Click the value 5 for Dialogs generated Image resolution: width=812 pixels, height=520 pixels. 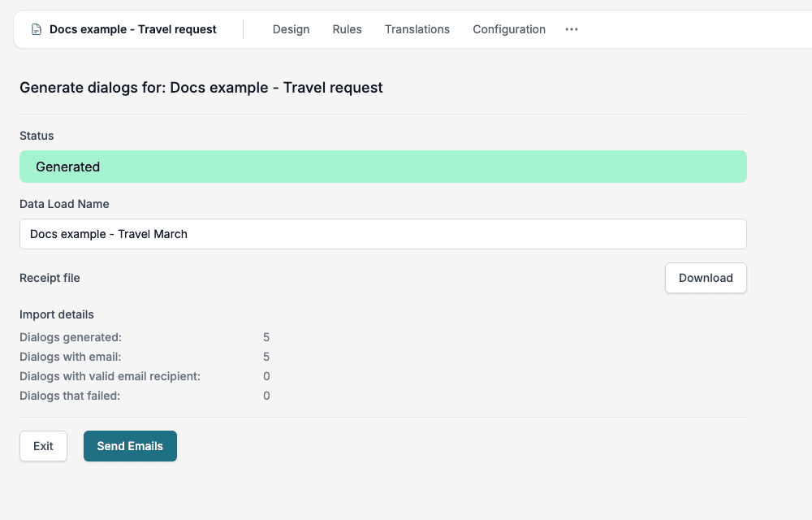tap(266, 337)
